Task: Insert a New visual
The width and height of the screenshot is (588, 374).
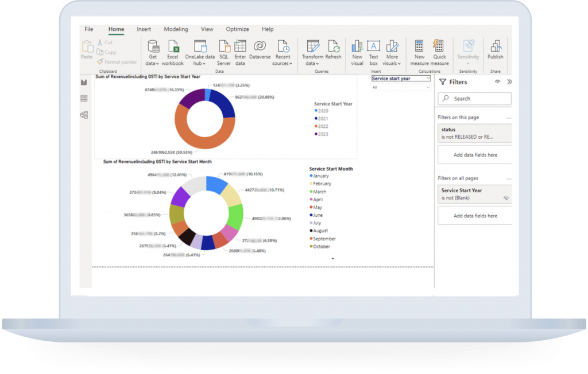Action: (x=357, y=53)
